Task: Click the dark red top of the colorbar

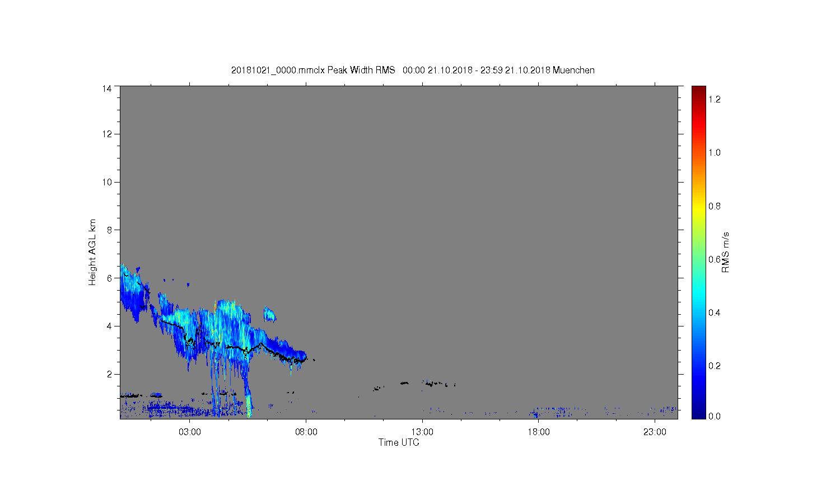Action: 698,91
